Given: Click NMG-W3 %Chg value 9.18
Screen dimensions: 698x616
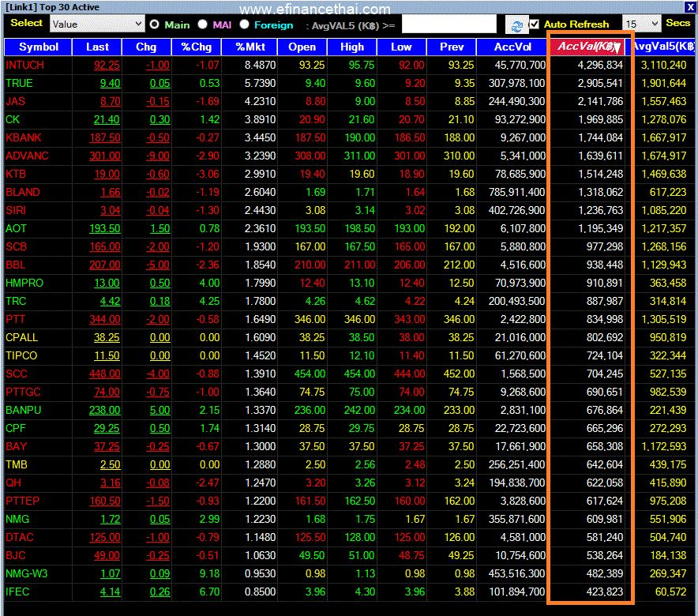Looking at the screenshot, I should point(210,573).
